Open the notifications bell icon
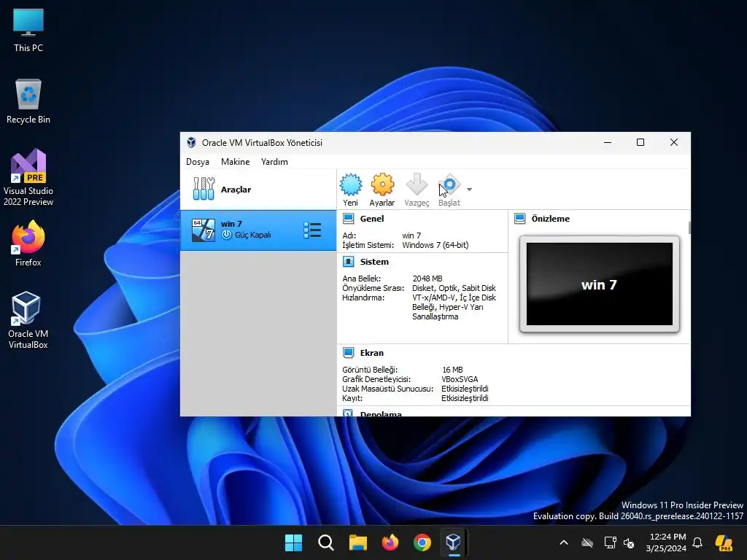This screenshot has width=747, height=560. [x=697, y=542]
